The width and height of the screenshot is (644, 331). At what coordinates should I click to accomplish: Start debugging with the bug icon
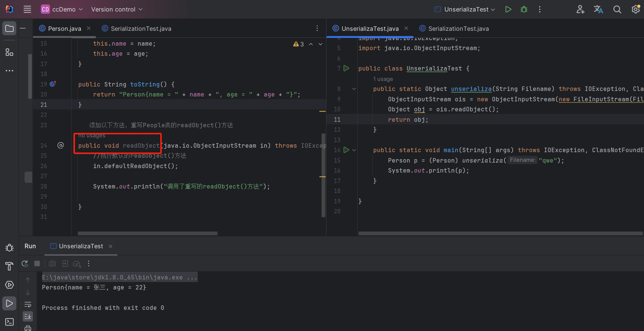524,9
